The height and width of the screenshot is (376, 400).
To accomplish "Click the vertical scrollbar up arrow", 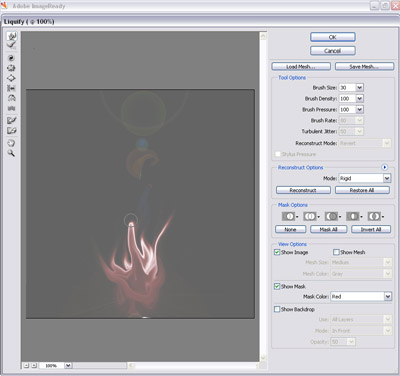I will 263,35.
